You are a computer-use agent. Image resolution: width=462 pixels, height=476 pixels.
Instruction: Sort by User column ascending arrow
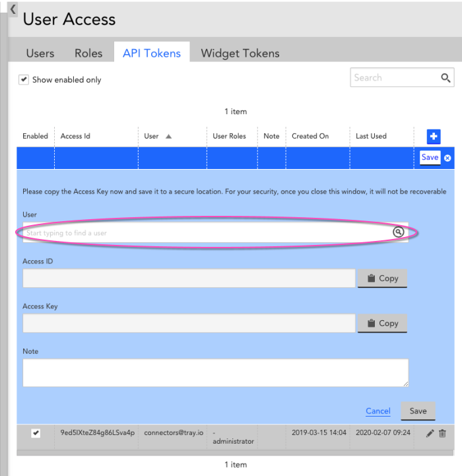click(x=168, y=137)
